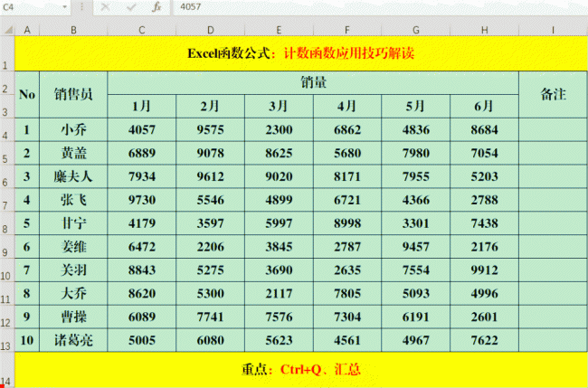Select column G header

pos(416,31)
